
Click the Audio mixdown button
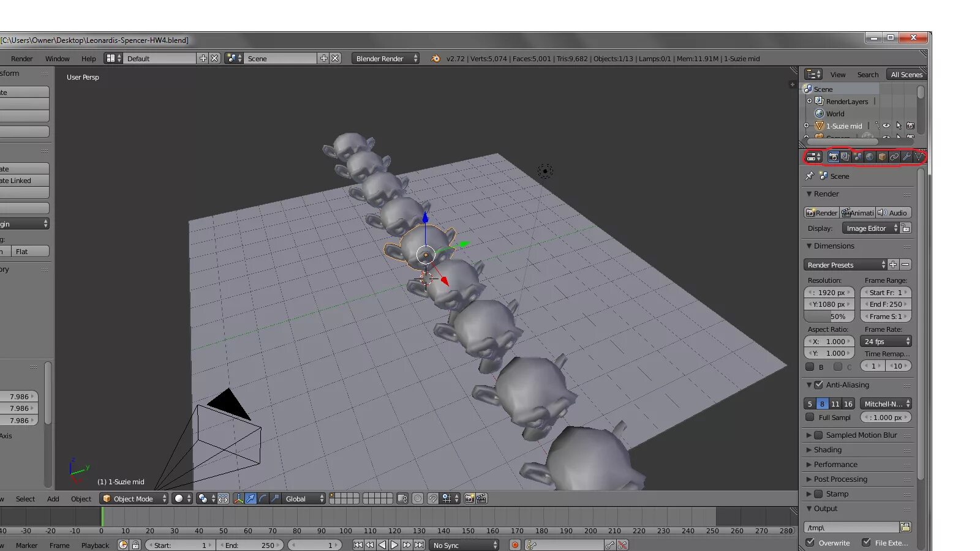coord(894,213)
